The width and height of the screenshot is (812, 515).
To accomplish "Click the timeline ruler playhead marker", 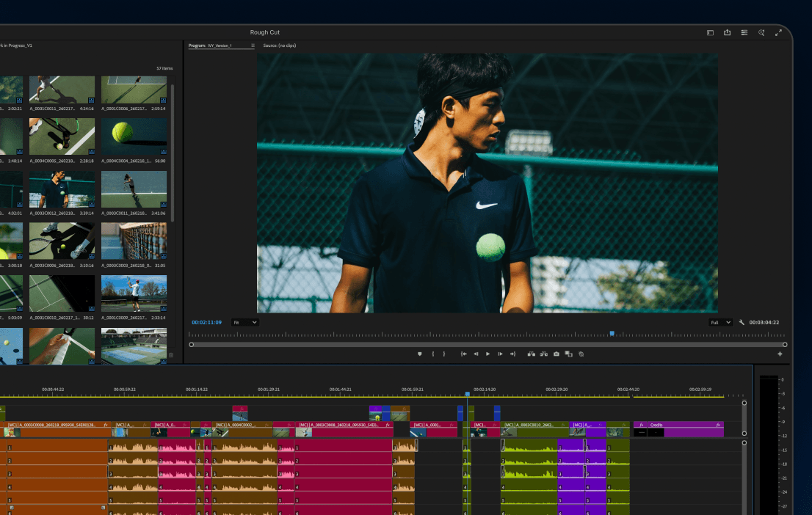I will pyautogui.click(x=467, y=395).
